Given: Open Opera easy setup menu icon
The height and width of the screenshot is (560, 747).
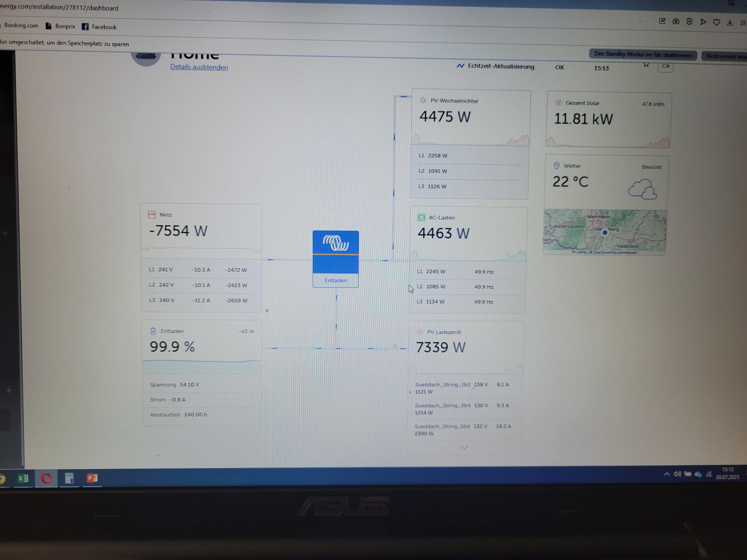Looking at the screenshot, I should (x=743, y=23).
